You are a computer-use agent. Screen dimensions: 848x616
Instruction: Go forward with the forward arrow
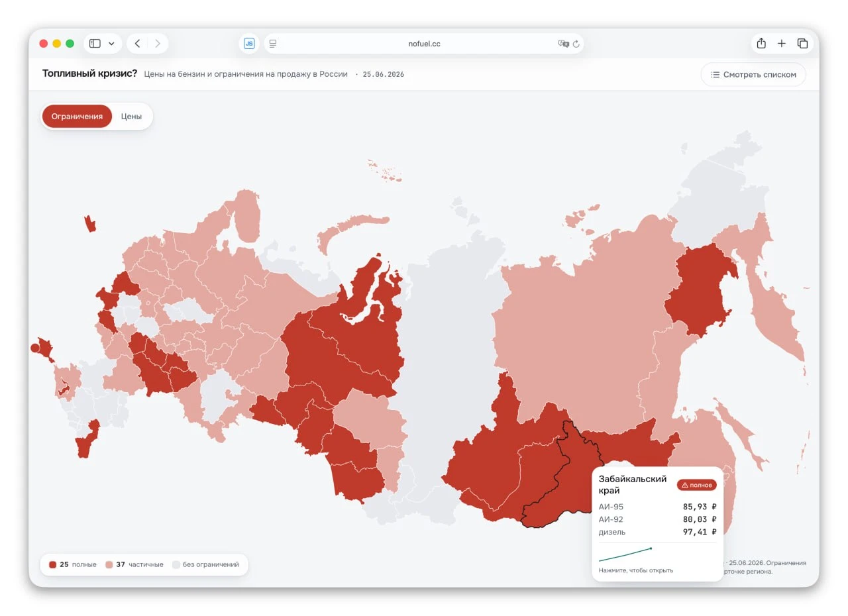(158, 44)
